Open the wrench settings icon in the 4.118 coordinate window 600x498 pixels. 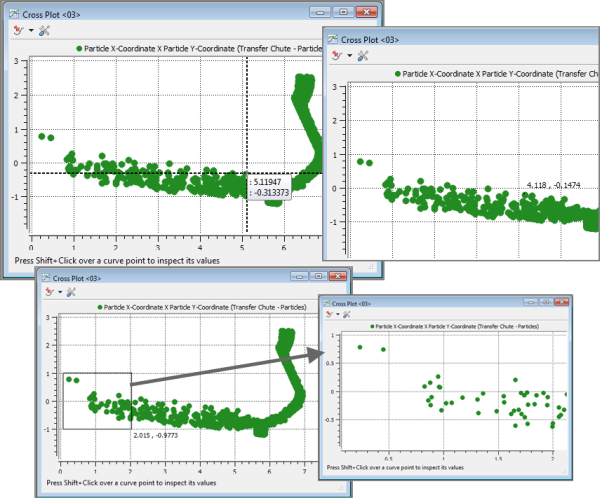point(364,56)
